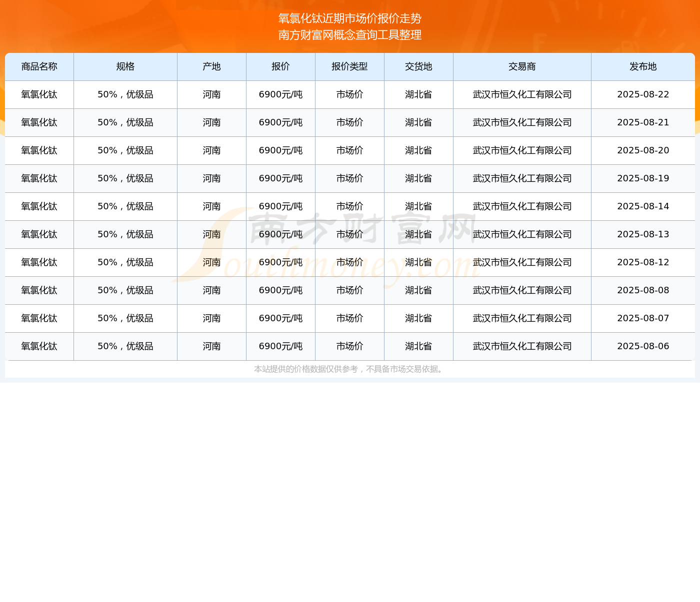Click 湖北省 in the 2025-08-22 row
This screenshot has width=700, height=602.
tap(418, 94)
